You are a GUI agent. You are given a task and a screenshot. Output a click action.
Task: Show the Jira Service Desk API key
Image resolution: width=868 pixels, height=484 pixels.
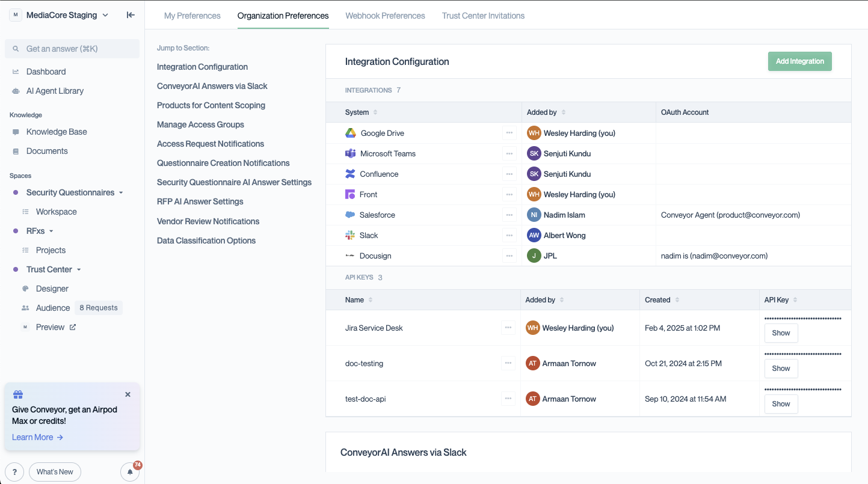pos(781,333)
